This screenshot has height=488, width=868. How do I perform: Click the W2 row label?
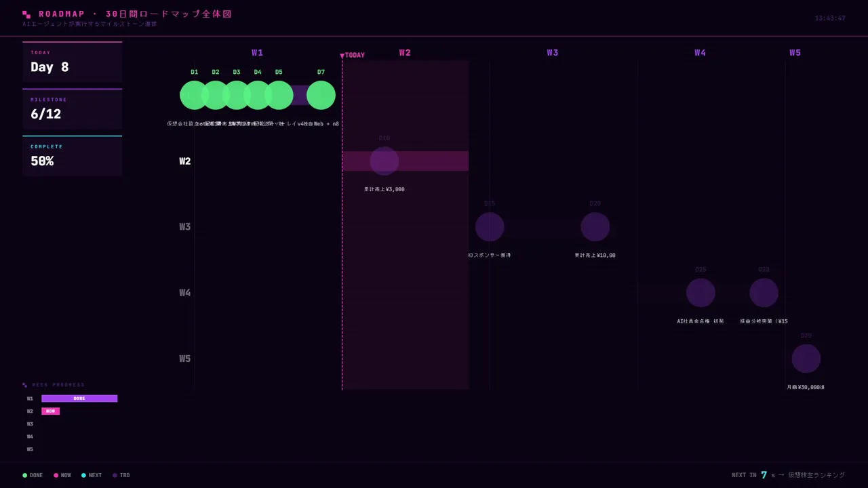[184, 161]
